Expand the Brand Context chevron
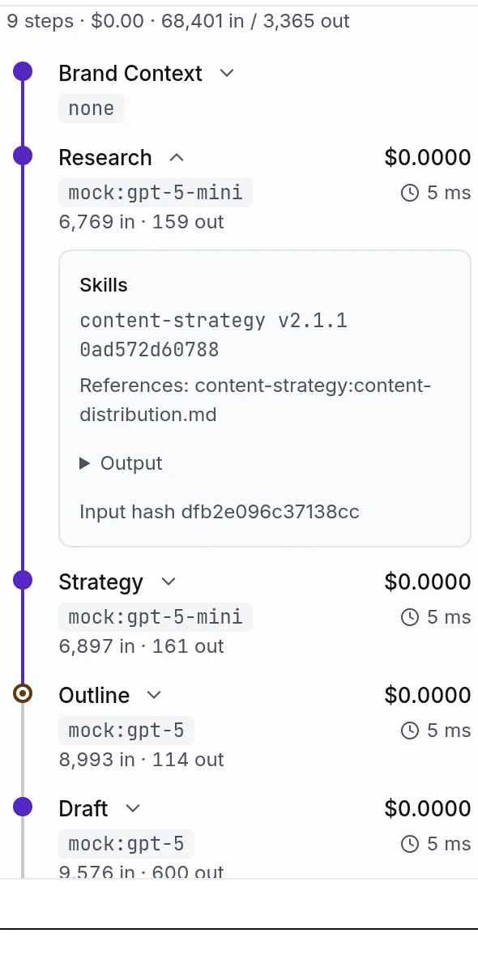This screenshot has height=980, width=478. (x=227, y=73)
